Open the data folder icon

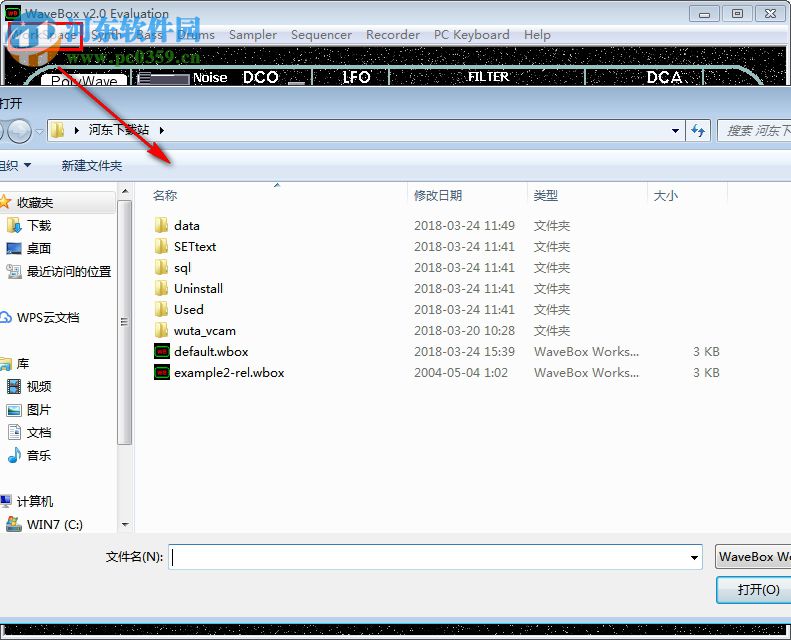161,225
